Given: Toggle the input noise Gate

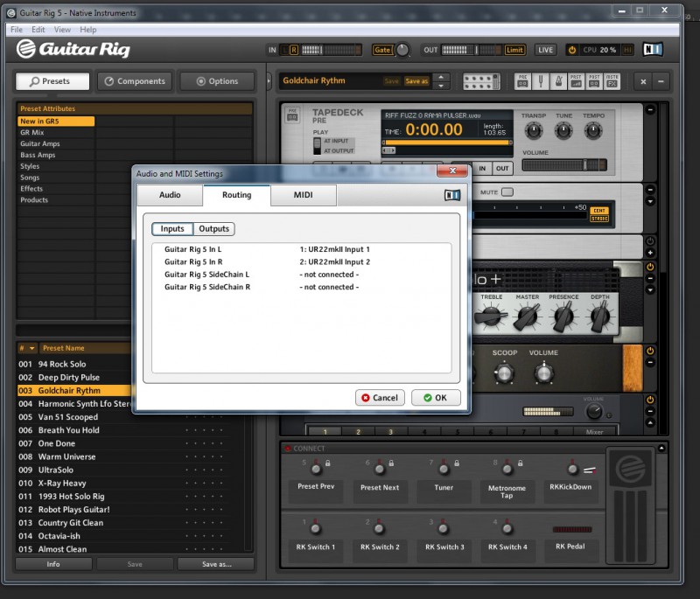Looking at the screenshot, I should click(382, 50).
